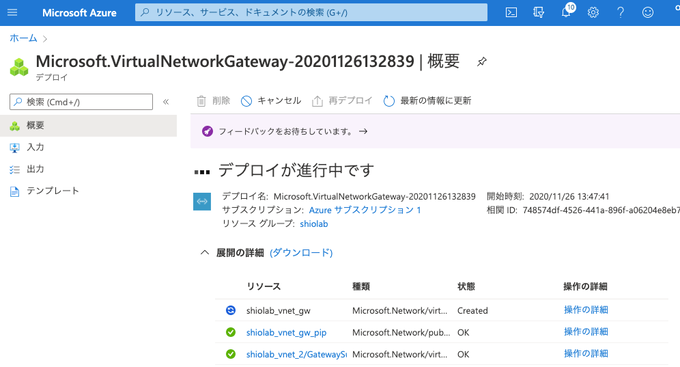Click the デプロイが進行中です heading
Viewport: 680px width, 367px height.
pos(296,170)
